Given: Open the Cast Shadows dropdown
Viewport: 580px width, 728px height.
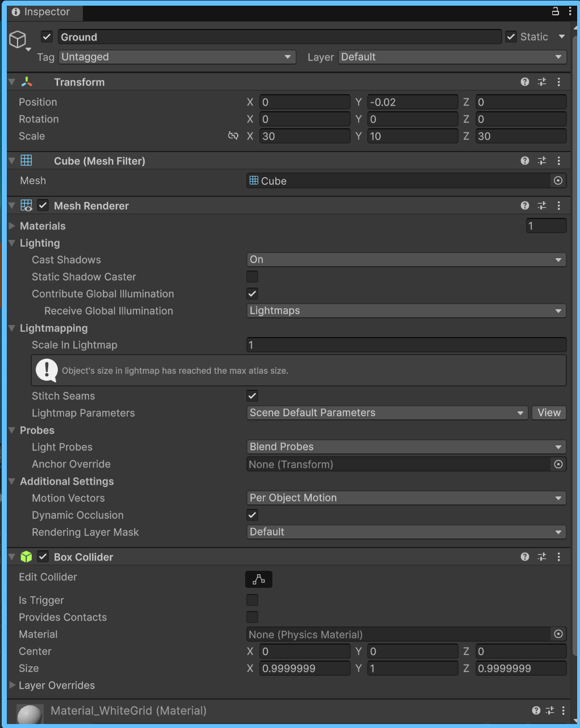Looking at the screenshot, I should click(406, 259).
